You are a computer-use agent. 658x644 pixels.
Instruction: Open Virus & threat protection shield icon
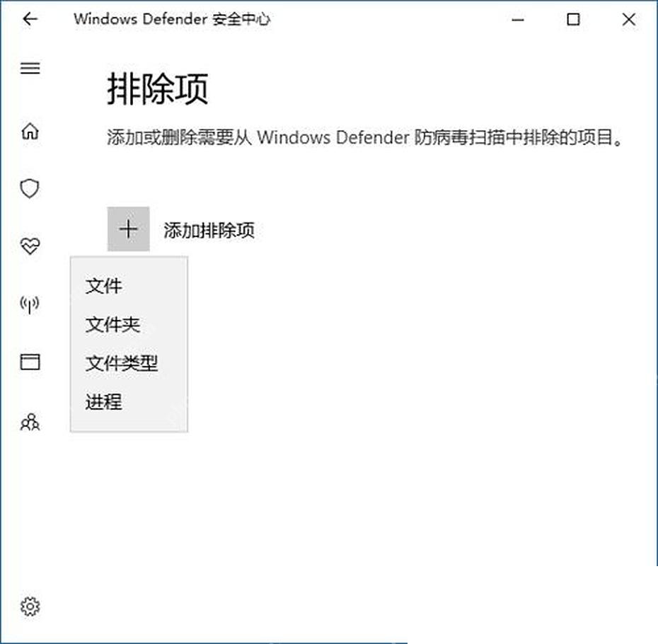(30, 188)
